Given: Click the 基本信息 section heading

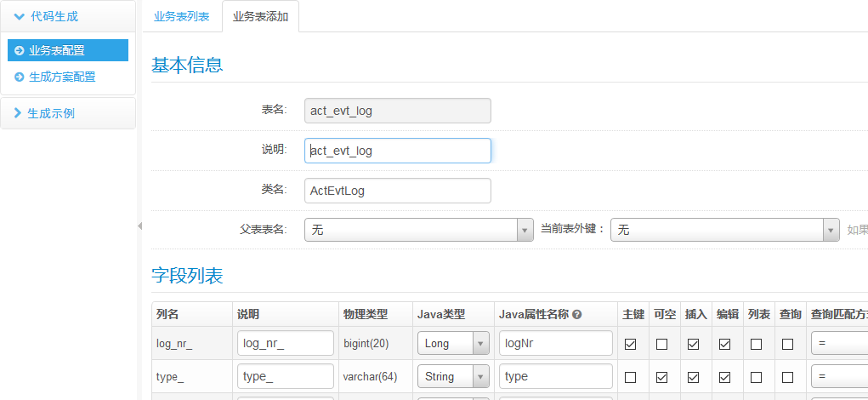Looking at the screenshot, I should (x=187, y=66).
